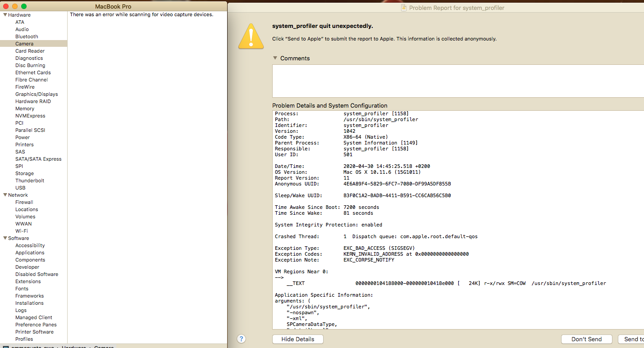Select Fibre Channel item
The width and height of the screenshot is (644, 348).
coord(32,80)
